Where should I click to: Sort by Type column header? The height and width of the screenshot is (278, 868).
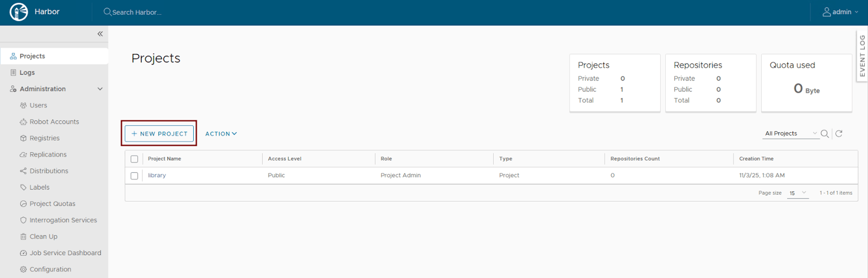click(506, 159)
